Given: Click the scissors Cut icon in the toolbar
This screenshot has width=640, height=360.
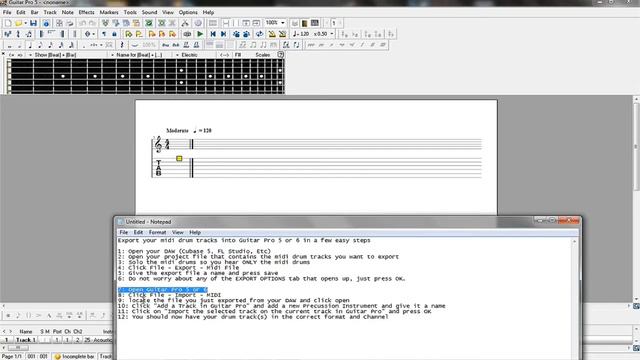Looking at the screenshot, I should [185, 23].
